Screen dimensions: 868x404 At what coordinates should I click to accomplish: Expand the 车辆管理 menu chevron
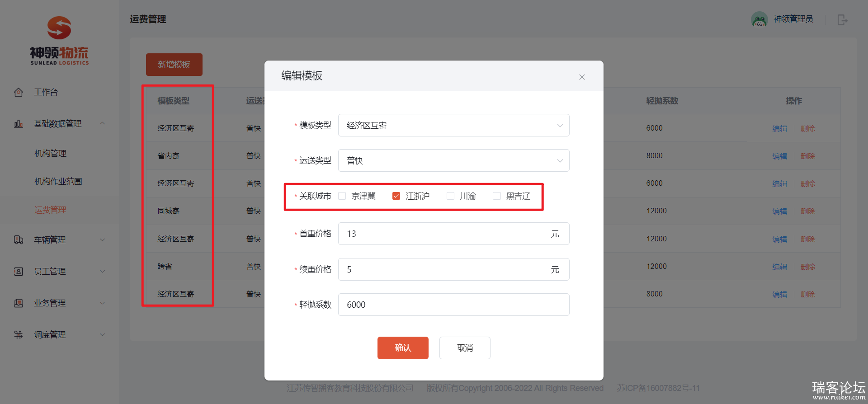[x=103, y=240]
